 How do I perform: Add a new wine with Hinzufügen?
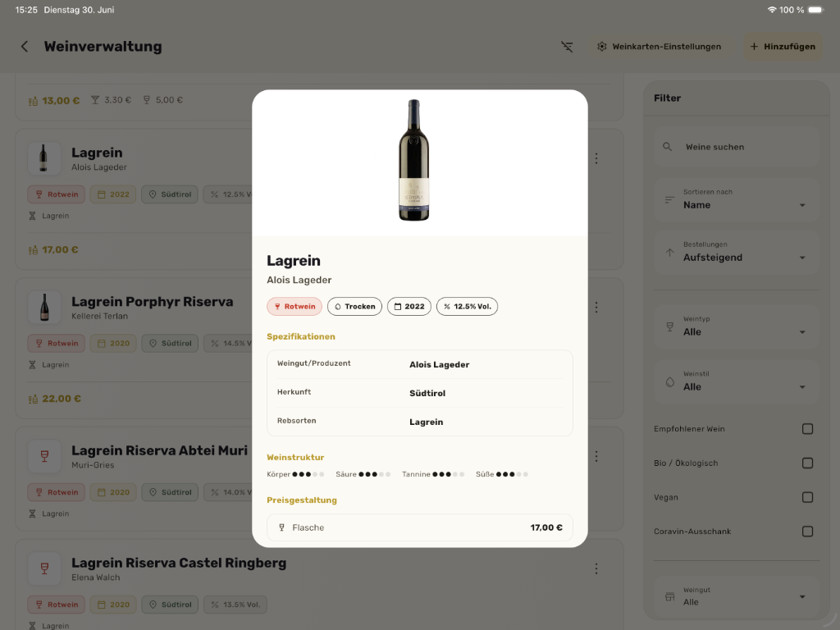point(783,47)
